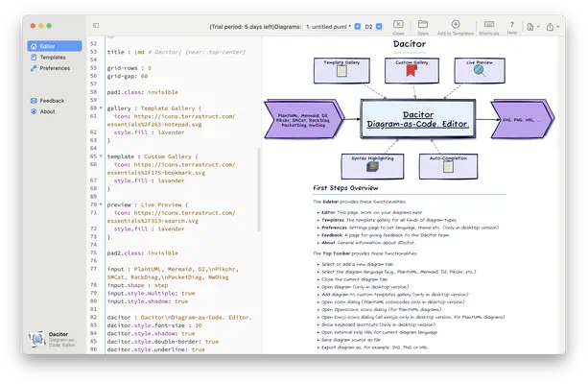Click 'template : Custom Gallery {' line
Screen dimensions: 588x384
click(153, 156)
